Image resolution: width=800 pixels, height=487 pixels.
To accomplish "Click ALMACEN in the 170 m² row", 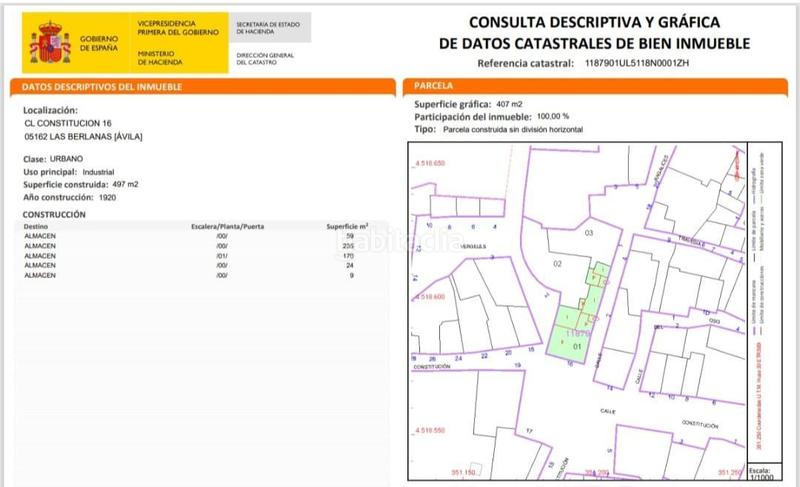I will click(x=40, y=256).
